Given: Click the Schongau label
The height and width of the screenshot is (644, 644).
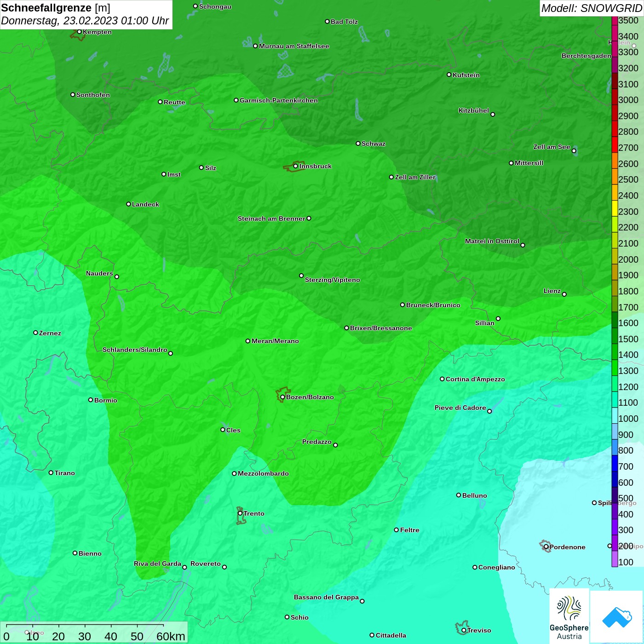Looking at the screenshot, I should click(215, 6).
